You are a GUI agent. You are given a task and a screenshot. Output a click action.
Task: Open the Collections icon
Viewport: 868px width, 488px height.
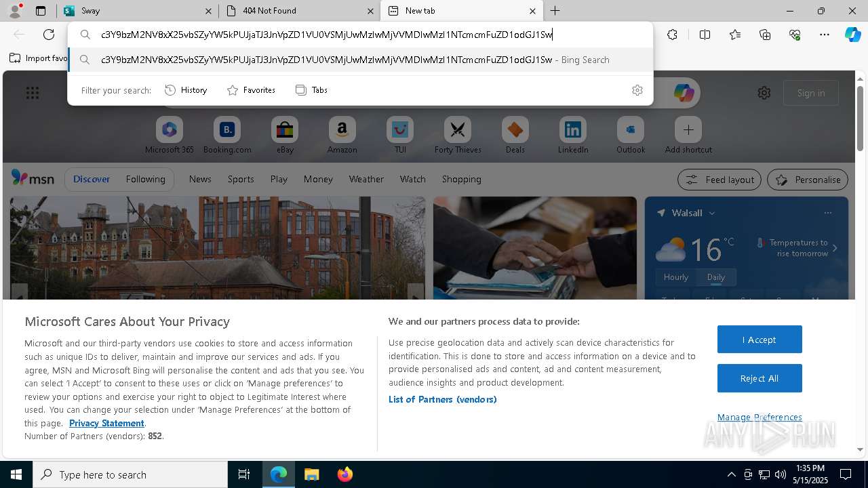pos(765,35)
